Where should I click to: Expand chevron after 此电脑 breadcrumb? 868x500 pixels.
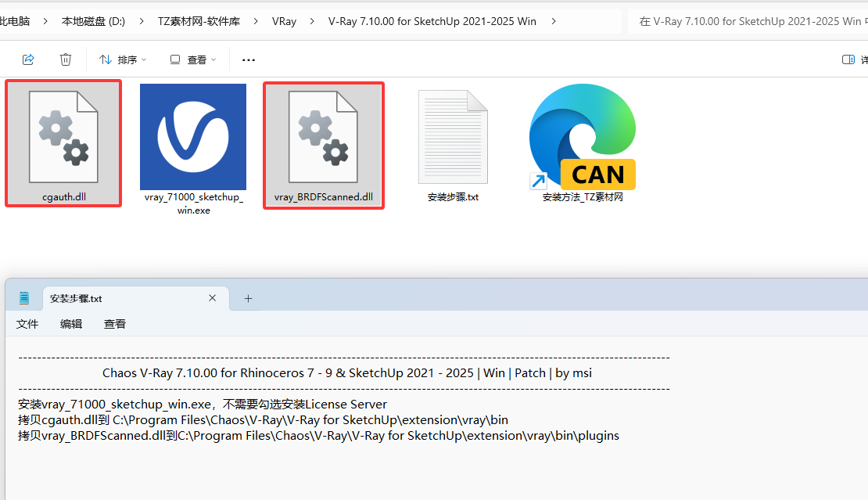45,21
